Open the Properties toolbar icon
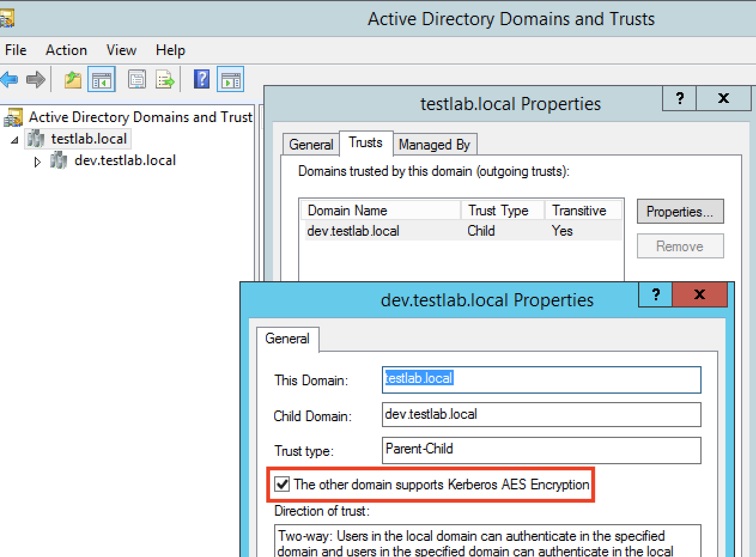 [x=138, y=80]
